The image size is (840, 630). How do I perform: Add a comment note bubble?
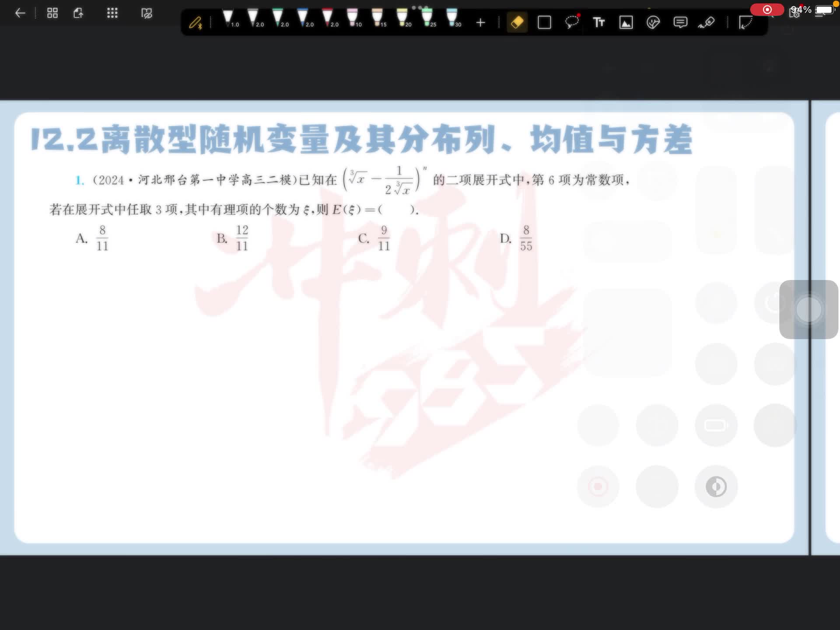tap(680, 22)
